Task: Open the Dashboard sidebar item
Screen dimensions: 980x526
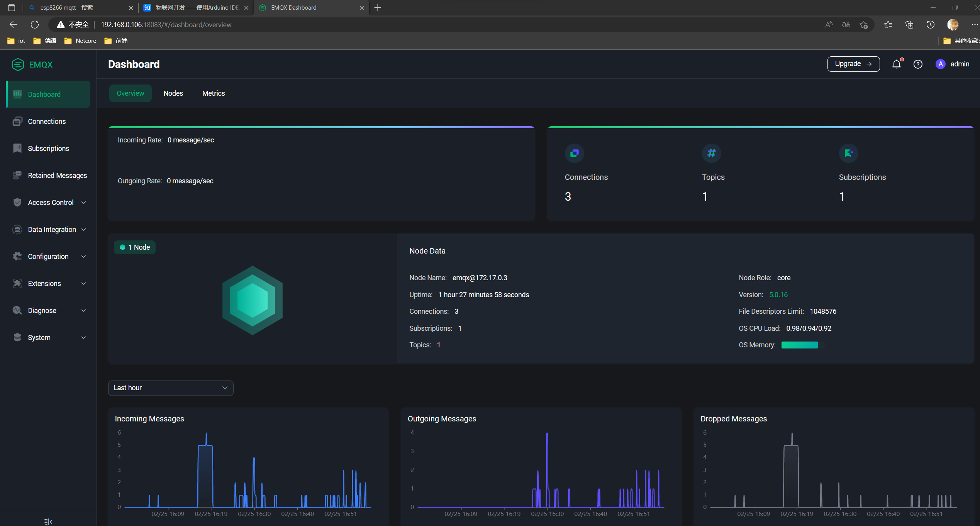Action: pos(48,94)
